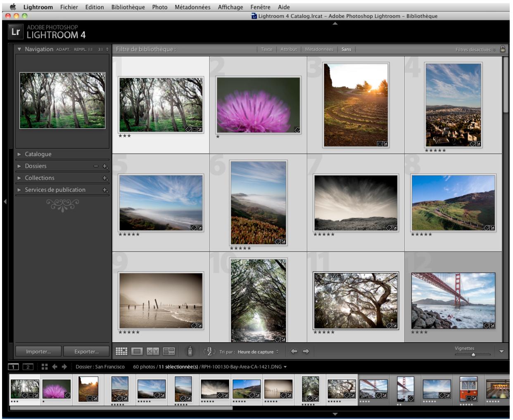Screen dimensions: 513x420
Task: Click keyword badge on the pink flower thumbnail
Action: pos(297,130)
